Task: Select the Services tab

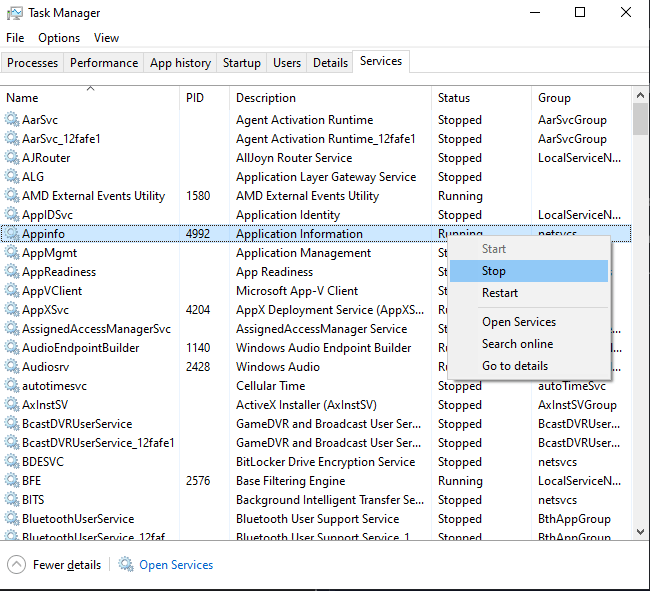Action: click(381, 61)
